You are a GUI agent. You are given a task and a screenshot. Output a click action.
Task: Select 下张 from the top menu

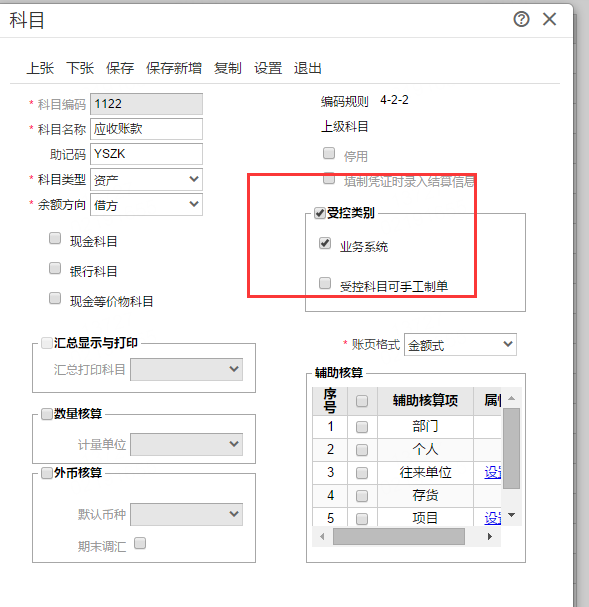point(80,68)
